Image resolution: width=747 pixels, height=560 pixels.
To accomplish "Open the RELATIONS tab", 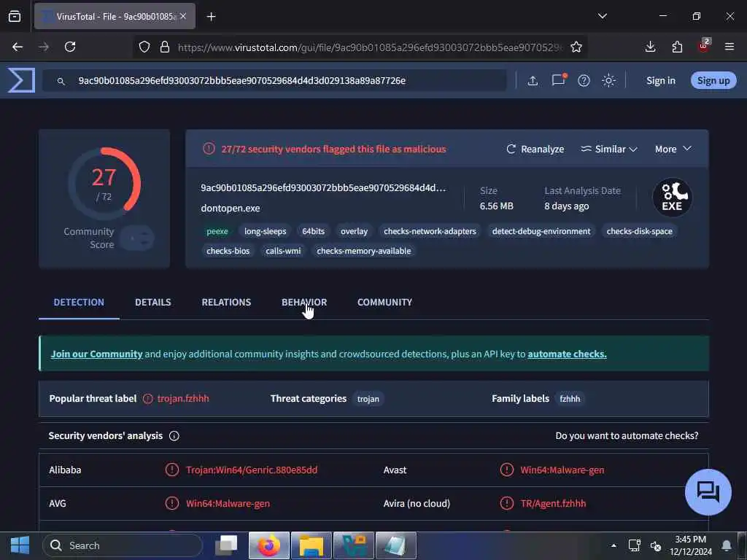I will 226,302.
